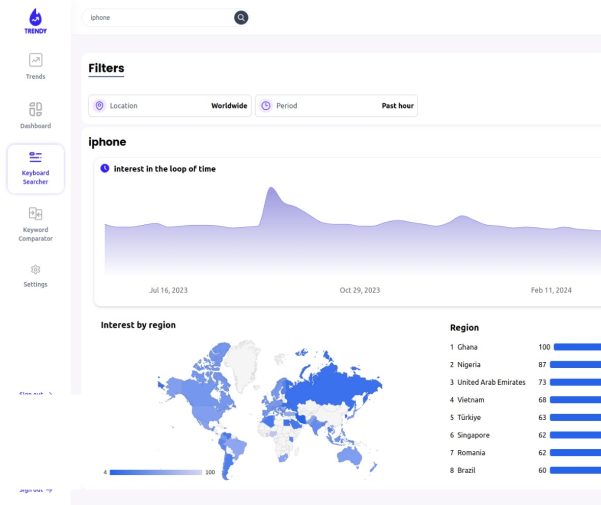Image resolution: width=601 pixels, height=505 pixels.
Task: Click the Jul 16, 2023 axis label
Action: click(x=169, y=290)
